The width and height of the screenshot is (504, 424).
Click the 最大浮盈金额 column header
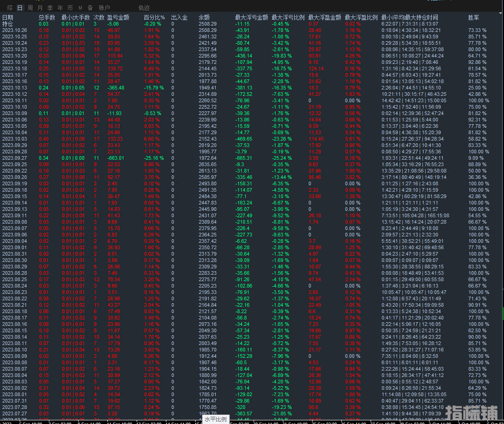324,17
